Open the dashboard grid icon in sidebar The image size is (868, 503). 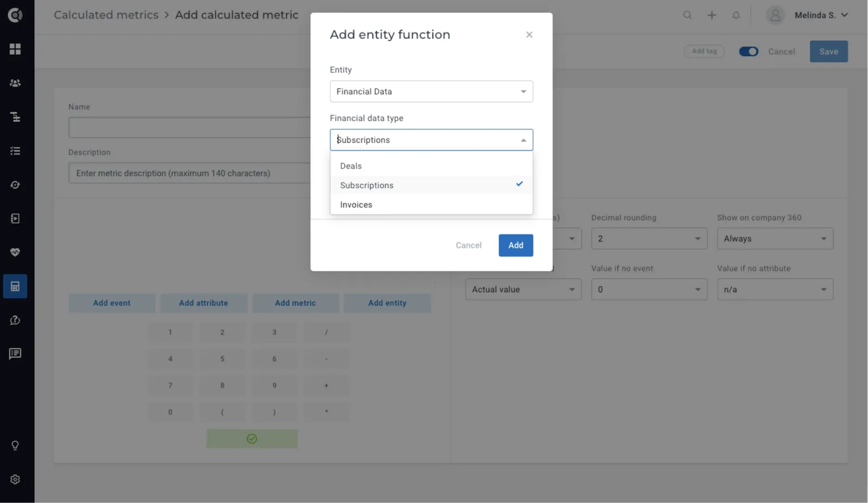tap(15, 49)
